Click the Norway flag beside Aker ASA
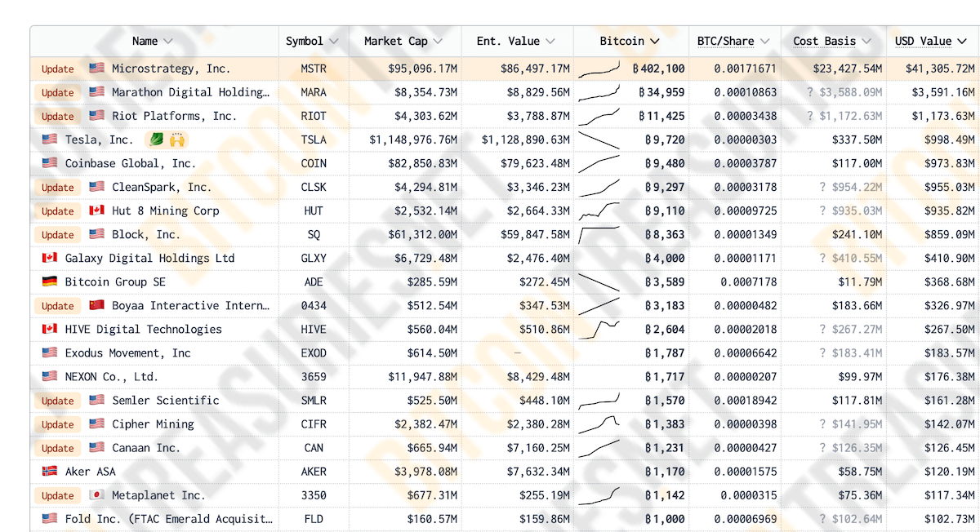 (x=50, y=471)
